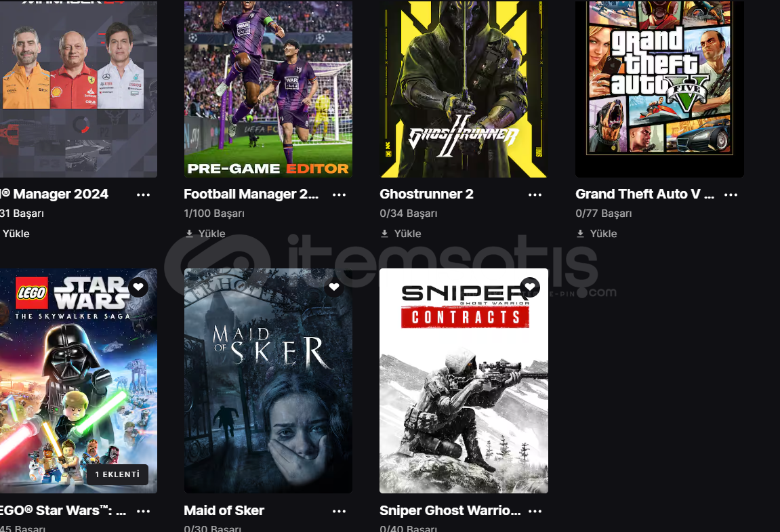The image size is (780, 532).
Task: Open the Maid of Sker three-dot menu
Action: tap(340, 511)
